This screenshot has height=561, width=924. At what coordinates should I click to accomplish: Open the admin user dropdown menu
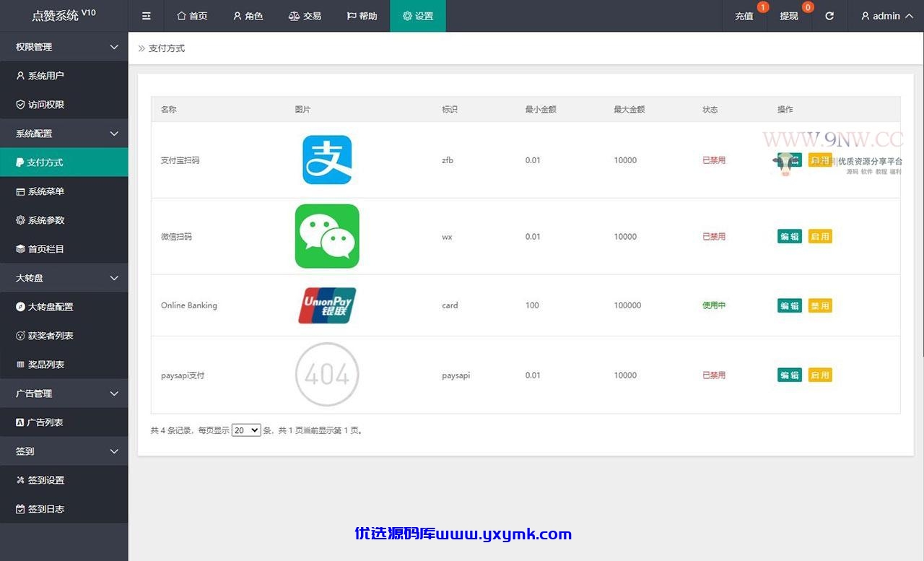(x=887, y=16)
